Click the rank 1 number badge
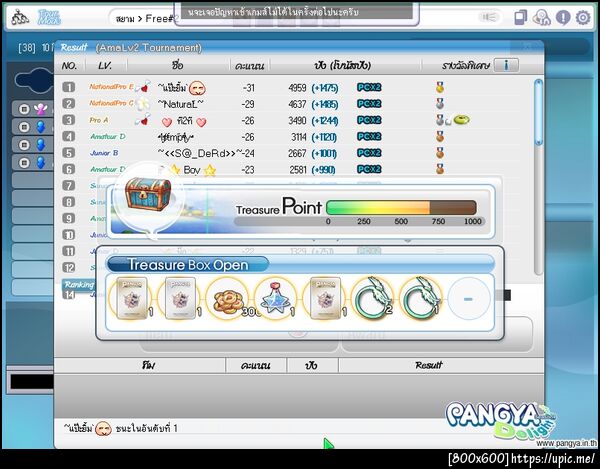 click(68, 87)
